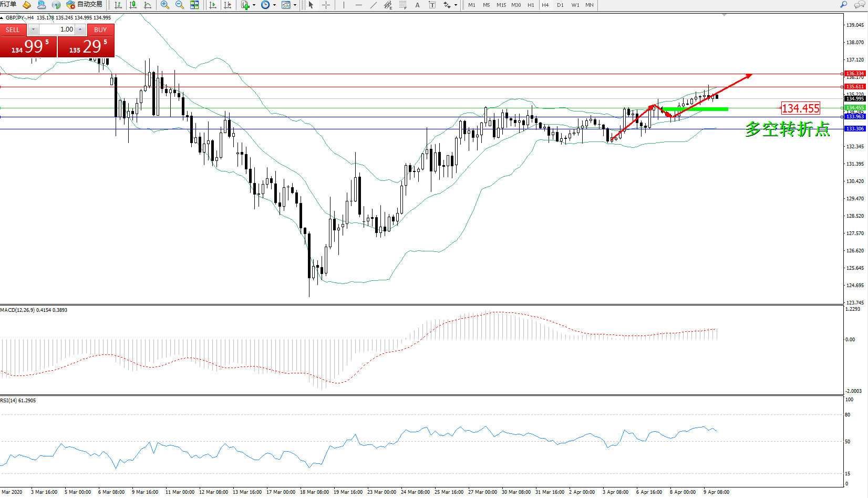The height and width of the screenshot is (498, 868).
Task: Click the 1.00 trade volume field
Action: [58, 29]
